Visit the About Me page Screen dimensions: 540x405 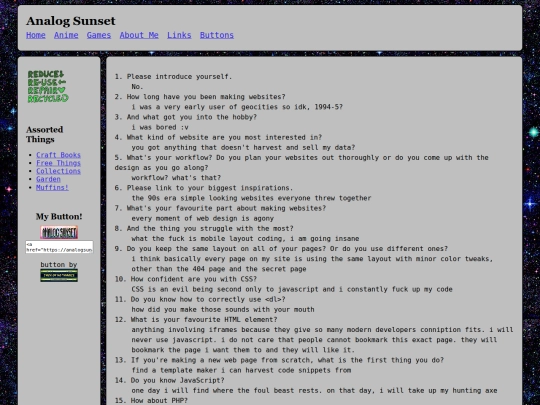[x=139, y=35]
